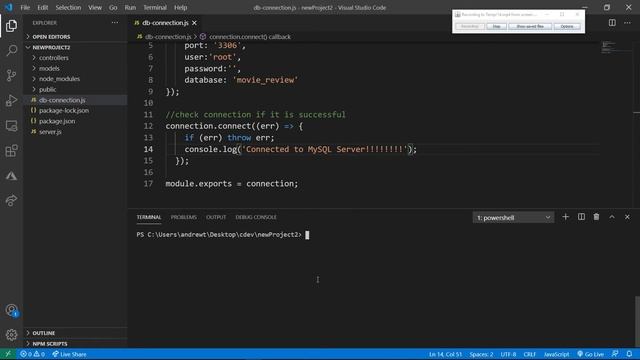Expand the OUTLINE section
Image resolution: width=640 pixels, height=360 pixels.
tap(76, 333)
